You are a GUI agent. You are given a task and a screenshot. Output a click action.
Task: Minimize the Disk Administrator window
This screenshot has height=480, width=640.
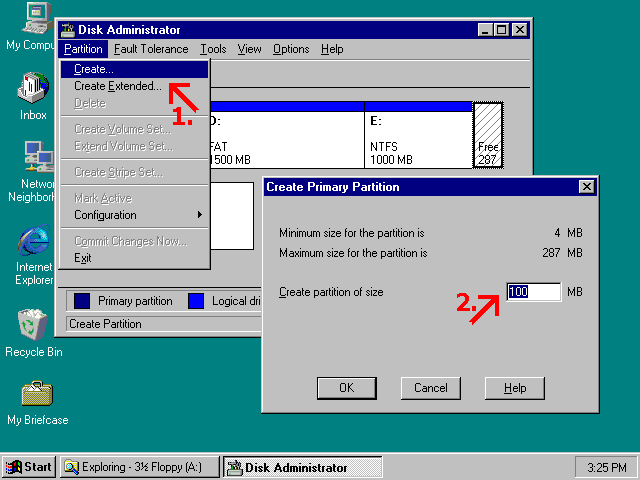click(x=485, y=30)
